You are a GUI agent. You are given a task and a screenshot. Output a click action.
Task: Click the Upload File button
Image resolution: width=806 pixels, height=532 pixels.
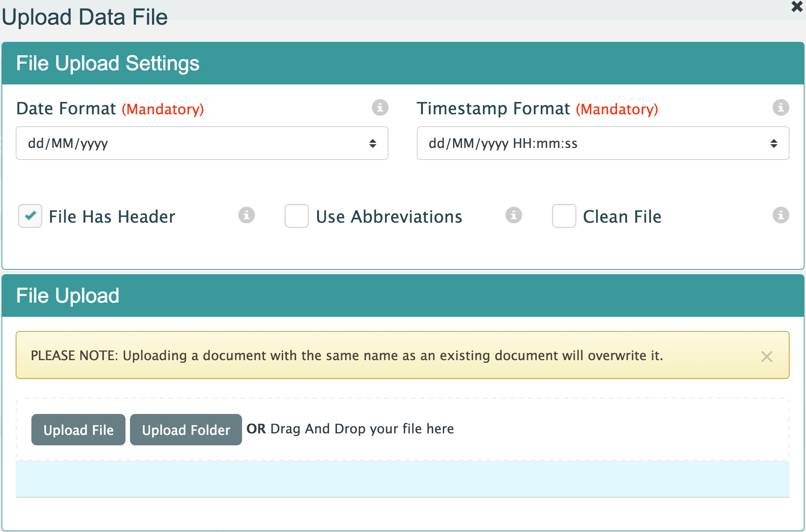(78, 430)
